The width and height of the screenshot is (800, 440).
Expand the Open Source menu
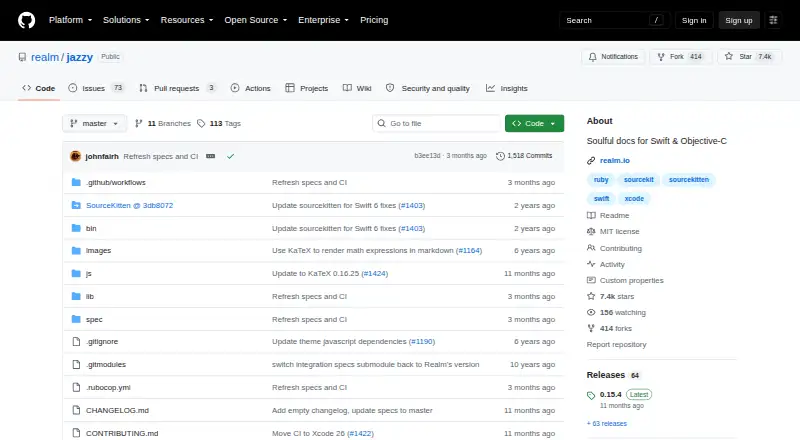point(256,20)
